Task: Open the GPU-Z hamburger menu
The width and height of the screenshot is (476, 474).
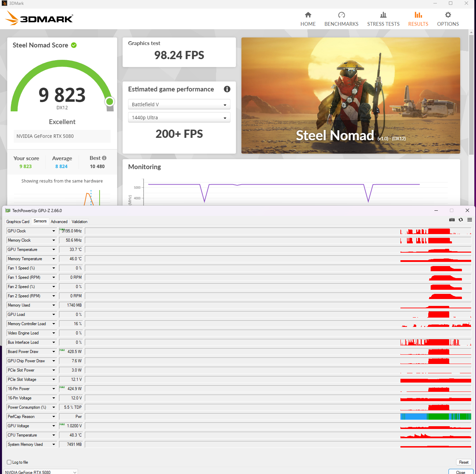Action: (x=469, y=220)
